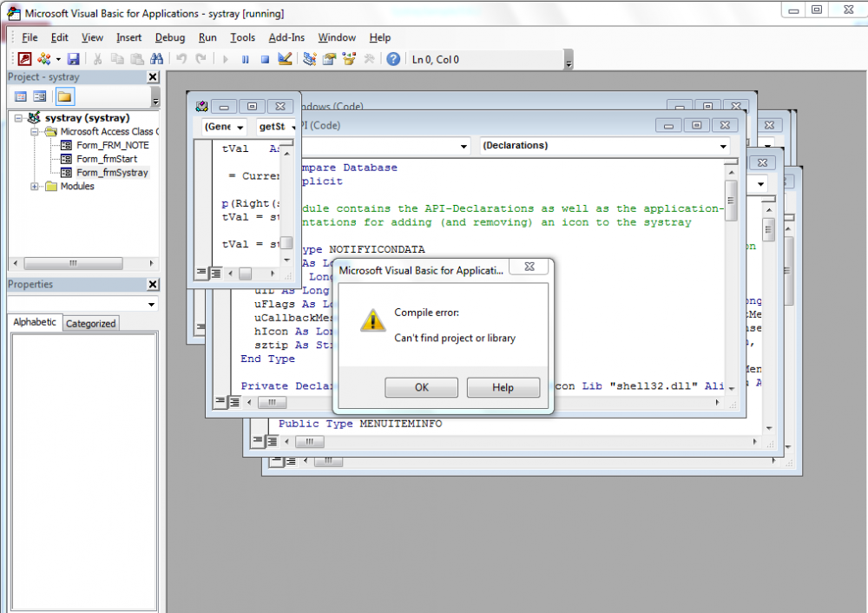Click vertical scrollbar thumb of API code window
868x613 pixels.
pos(731,201)
